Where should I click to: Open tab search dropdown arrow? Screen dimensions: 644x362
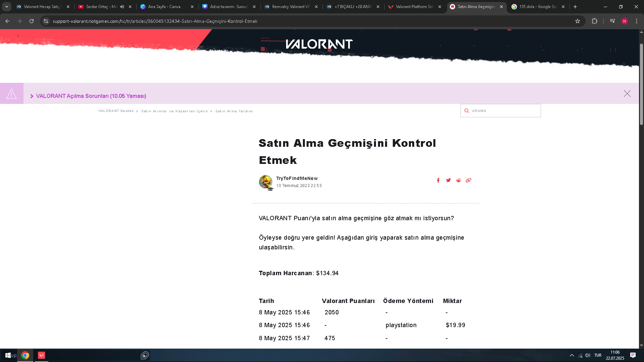point(6,7)
